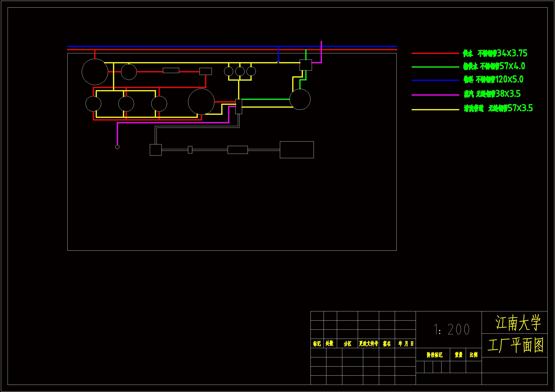This screenshot has width=555, height=392.
Task: Click the legend text ending in 34X3.75
Action: click(x=495, y=53)
